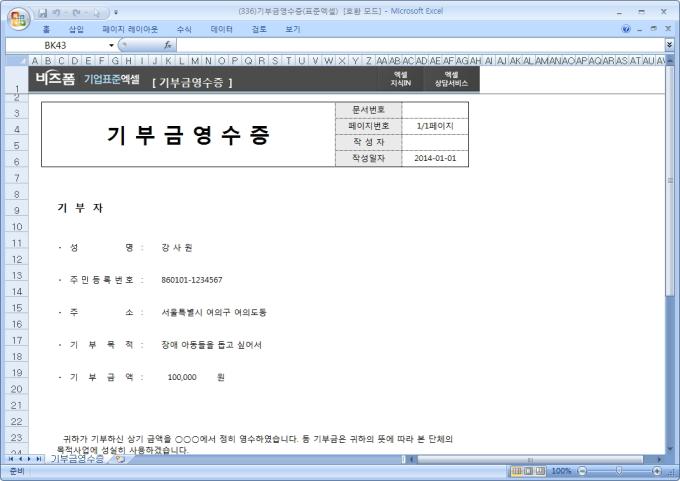Click the Save icon in quick access toolbar

(42, 13)
